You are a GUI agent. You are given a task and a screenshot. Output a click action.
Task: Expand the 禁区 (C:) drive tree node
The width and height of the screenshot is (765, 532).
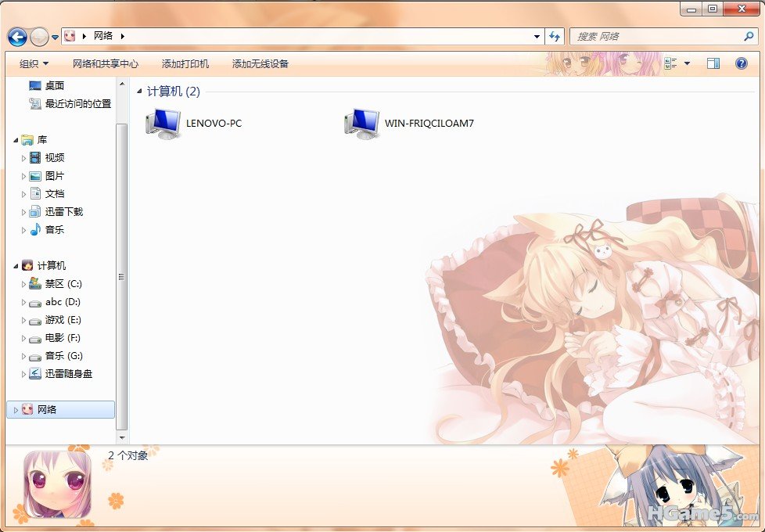pyautogui.click(x=23, y=284)
